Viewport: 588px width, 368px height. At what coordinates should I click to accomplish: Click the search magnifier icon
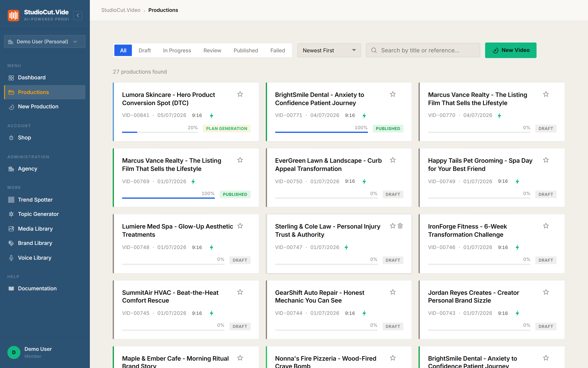(x=374, y=50)
